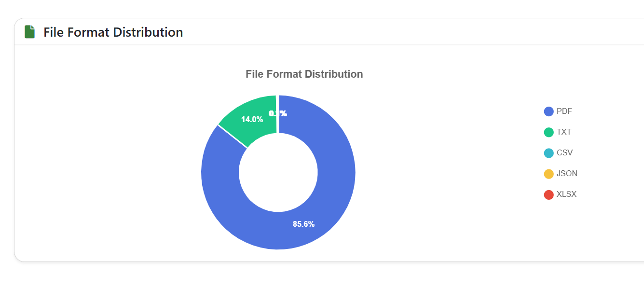644x303 pixels.
Task: Toggle TXT series via legend label
Action: 564,132
